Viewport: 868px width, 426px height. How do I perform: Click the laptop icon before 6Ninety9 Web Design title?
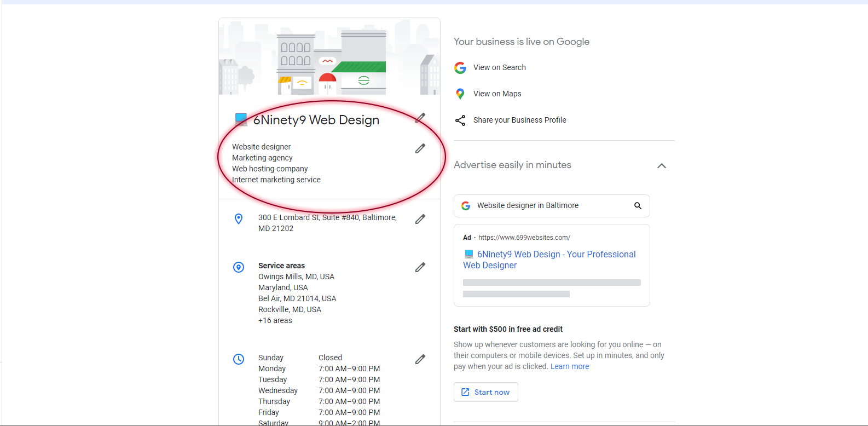241,119
